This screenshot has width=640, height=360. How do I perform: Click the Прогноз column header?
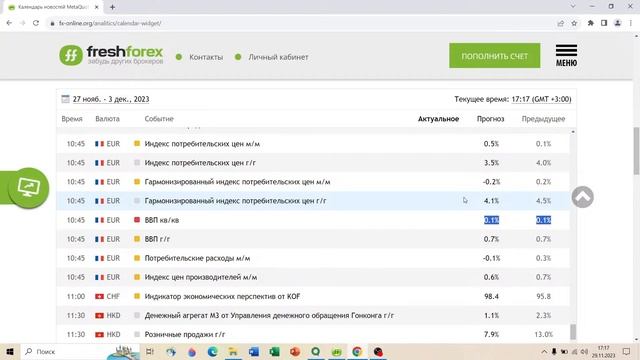(x=490, y=119)
